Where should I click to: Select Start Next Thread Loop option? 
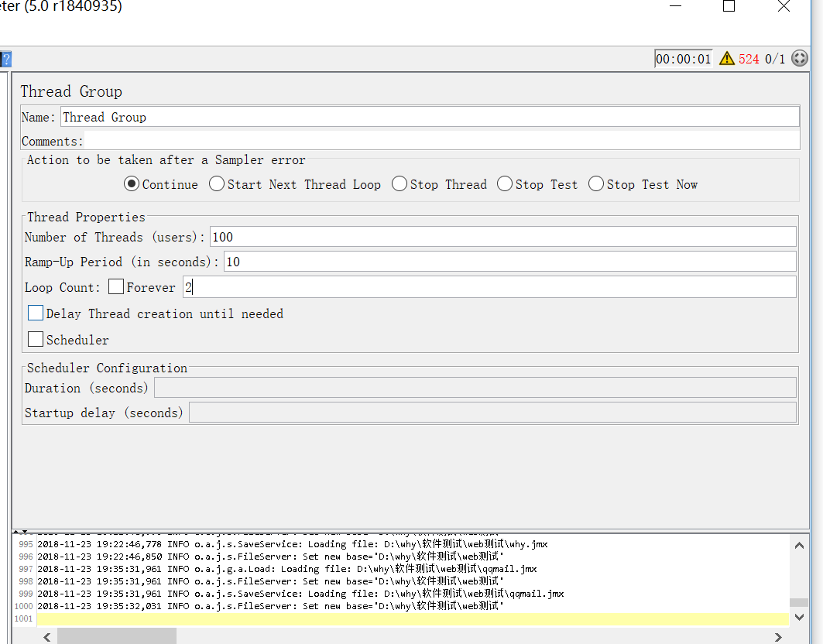point(217,184)
